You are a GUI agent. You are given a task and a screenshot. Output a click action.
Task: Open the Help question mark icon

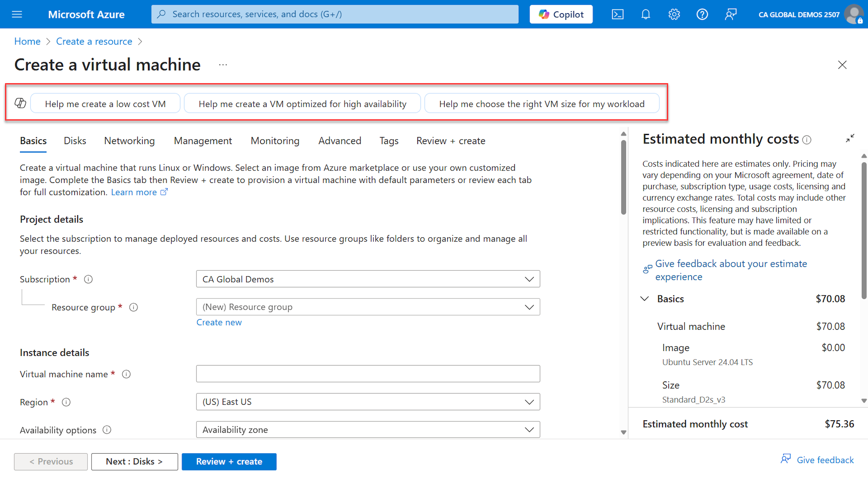702,14
